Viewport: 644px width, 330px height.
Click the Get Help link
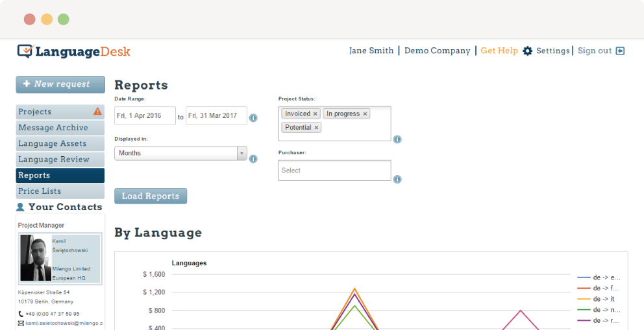(499, 51)
